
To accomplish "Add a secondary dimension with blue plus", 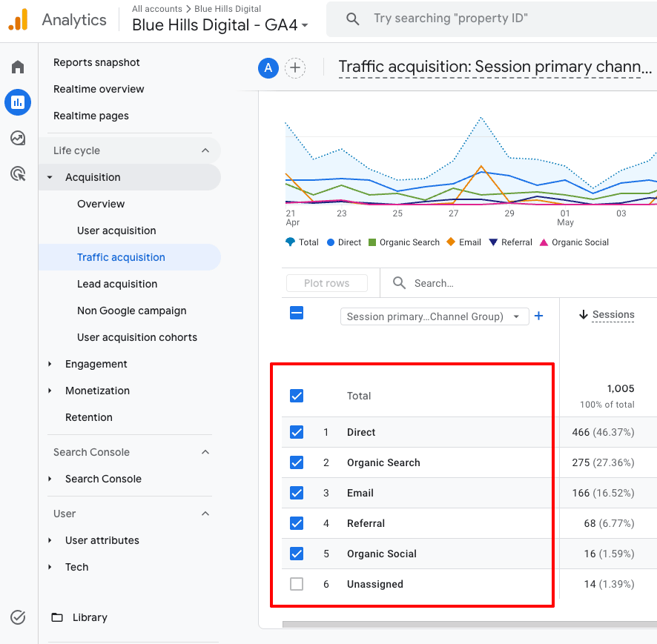I will point(539,316).
